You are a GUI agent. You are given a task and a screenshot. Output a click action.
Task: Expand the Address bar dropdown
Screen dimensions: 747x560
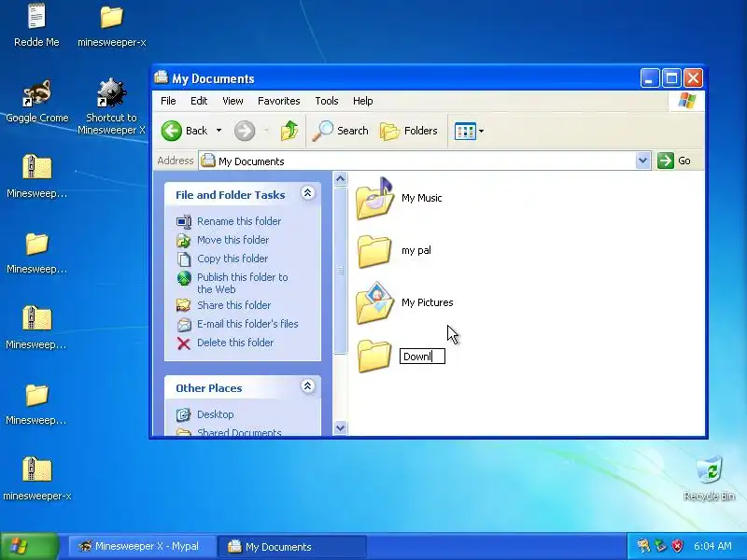(642, 161)
